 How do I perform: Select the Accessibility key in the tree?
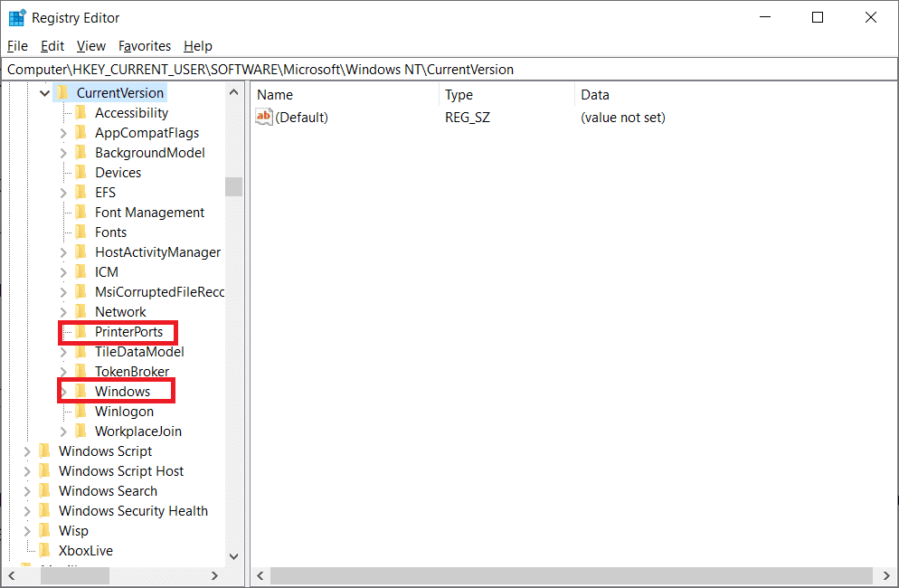(132, 112)
